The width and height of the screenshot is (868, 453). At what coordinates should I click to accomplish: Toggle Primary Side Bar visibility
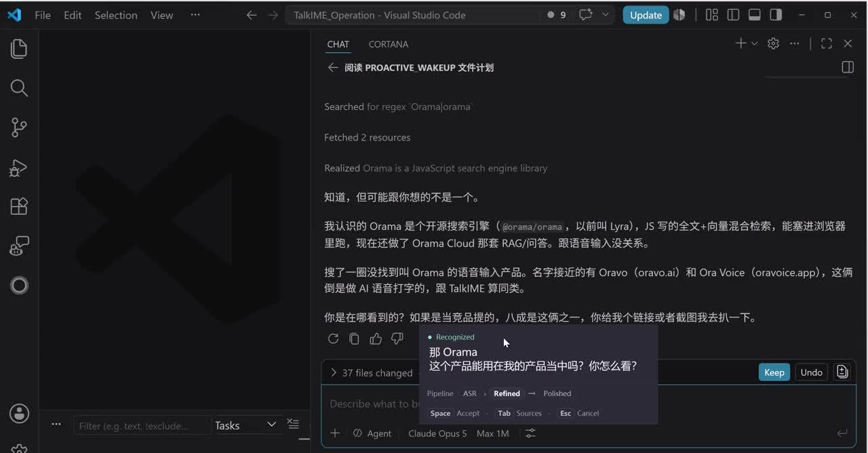pos(733,15)
